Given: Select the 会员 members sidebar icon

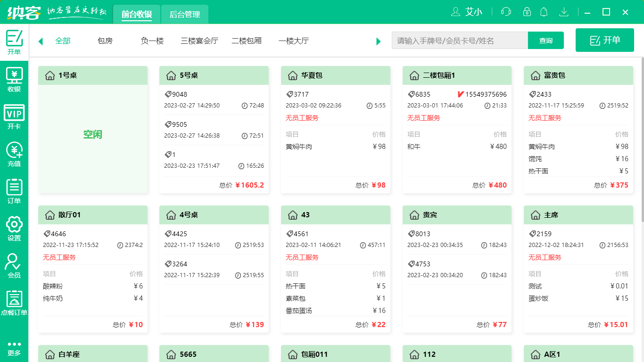Looking at the screenshot, I should (x=14, y=264).
